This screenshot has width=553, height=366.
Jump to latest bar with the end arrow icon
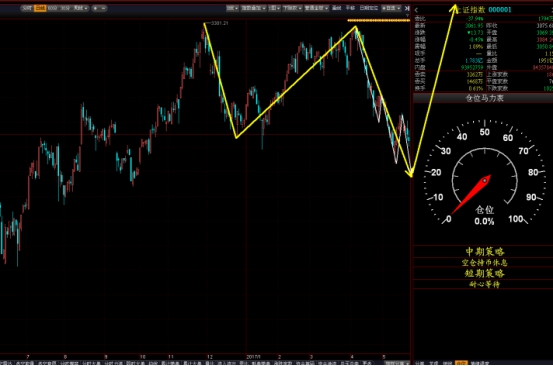coord(407,8)
